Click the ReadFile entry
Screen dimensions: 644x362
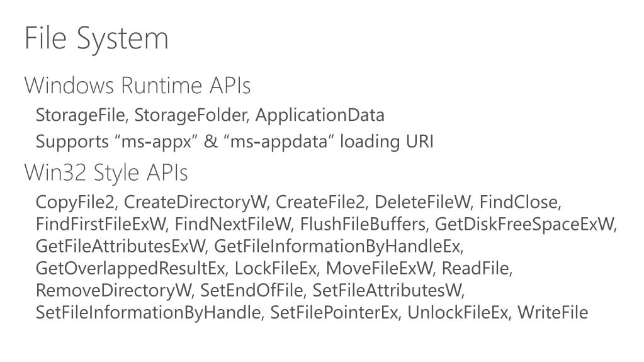(x=477, y=268)
